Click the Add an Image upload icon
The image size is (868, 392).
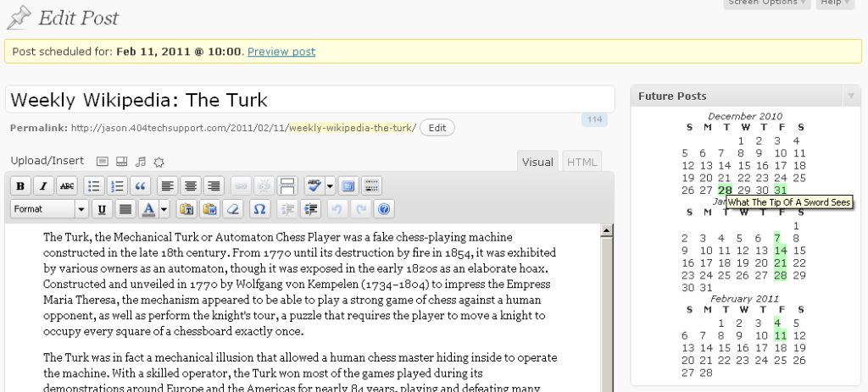pyautogui.click(x=102, y=162)
